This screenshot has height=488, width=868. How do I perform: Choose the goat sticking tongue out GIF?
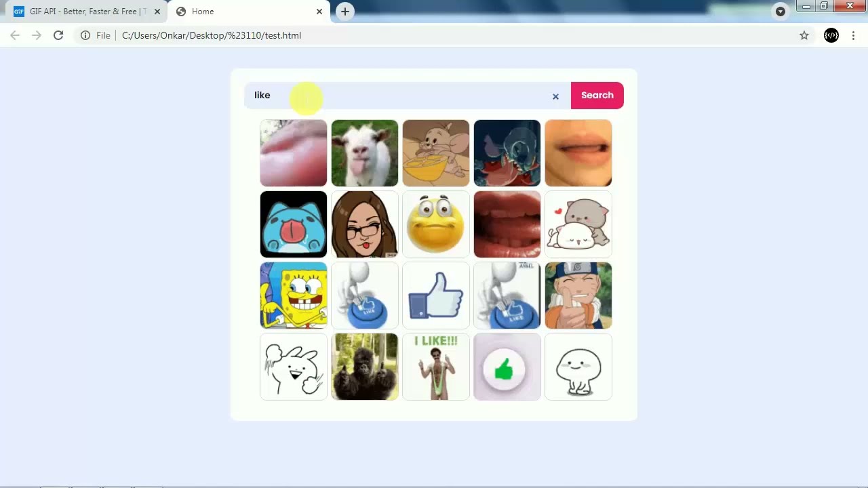click(x=365, y=153)
